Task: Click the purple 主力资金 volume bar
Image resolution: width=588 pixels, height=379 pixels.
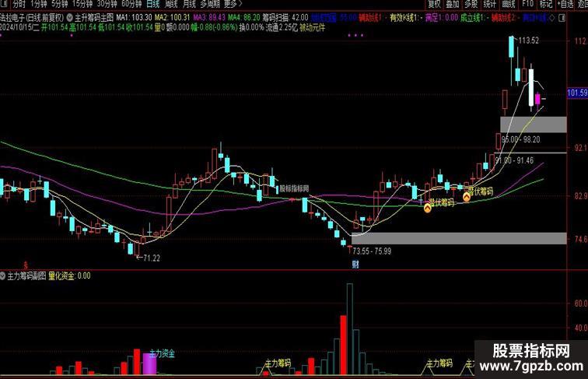Action: click(149, 363)
